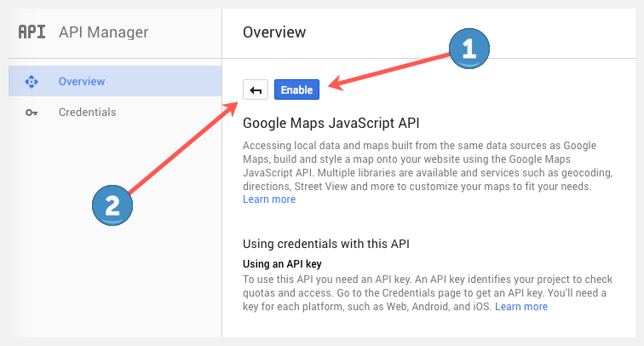Open the Credentials sidebar menu item
Viewport: 644px width, 346px height.
click(x=87, y=112)
